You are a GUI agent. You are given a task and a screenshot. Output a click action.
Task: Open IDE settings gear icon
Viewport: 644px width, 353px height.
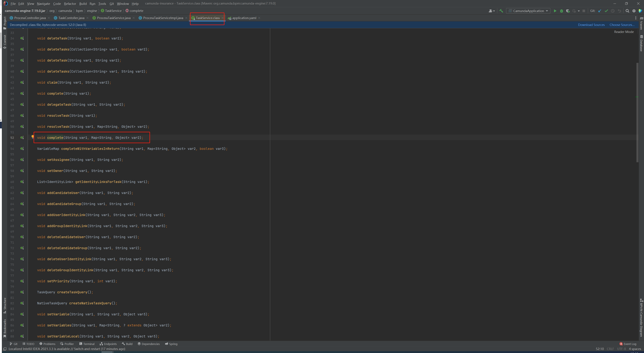tap(634, 11)
